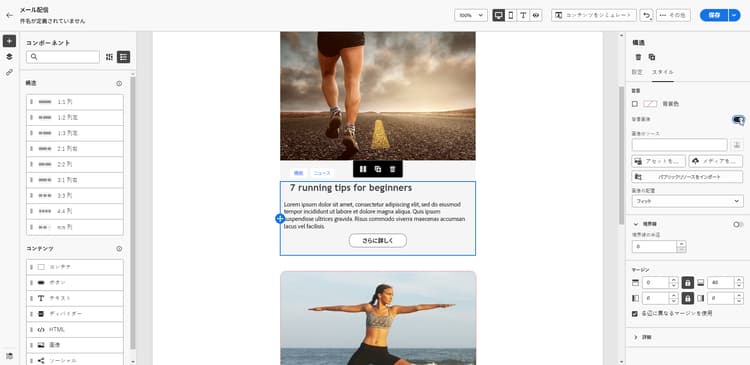Open the その他 more options menu
This screenshot has height=365, width=750.
coord(673,15)
